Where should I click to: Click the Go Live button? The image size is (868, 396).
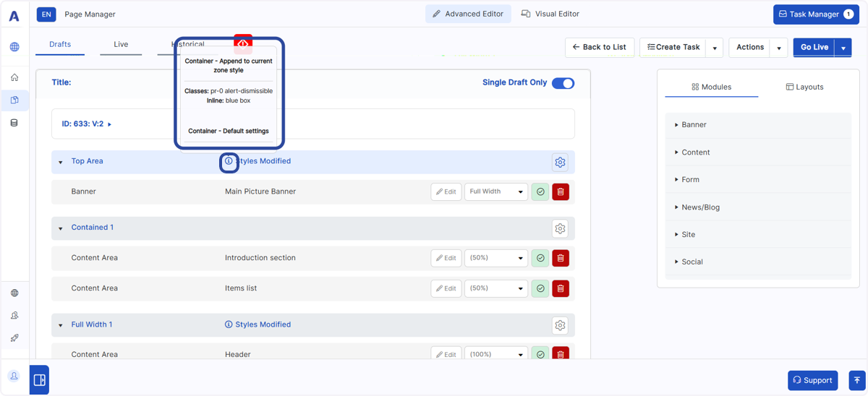pos(814,48)
